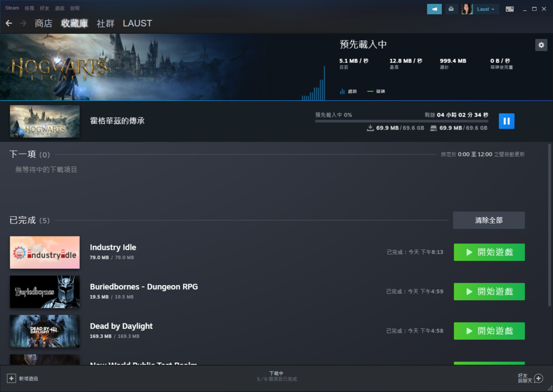
Task: Click the 今天 下午4:59 completion time
Action: click(x=426, y=292)
